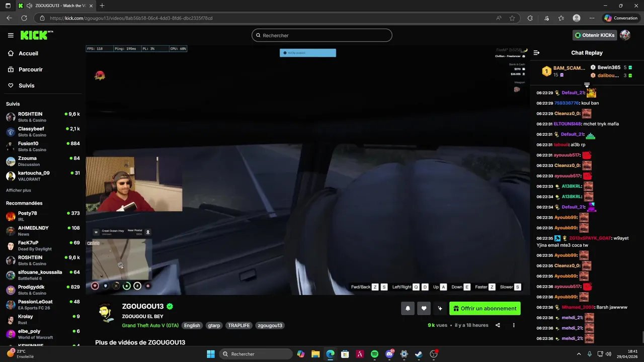The image size is (644, 362).
Task: Open Grand Theft Auto V (GTA) category
Action: pos(150,325)
